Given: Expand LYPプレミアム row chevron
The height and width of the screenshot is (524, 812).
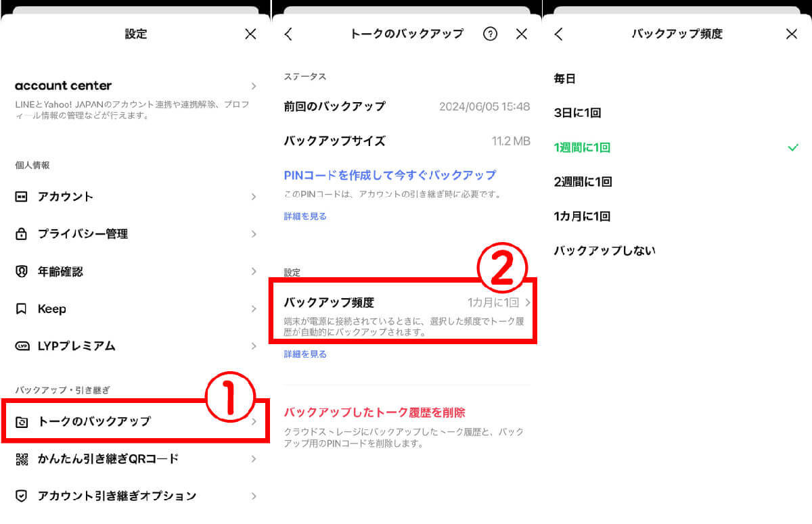Looking at the screenshot, I should (x=254, y=346).
